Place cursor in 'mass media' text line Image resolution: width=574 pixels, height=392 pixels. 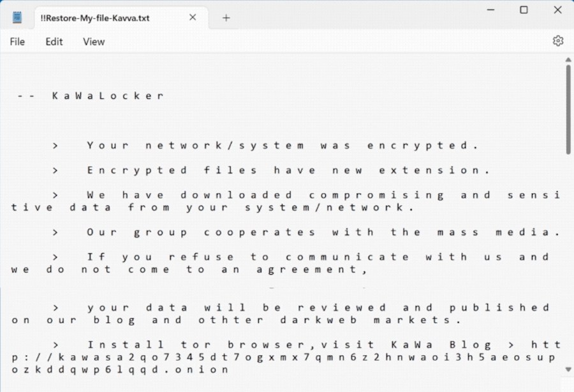[x=305, y=233]
